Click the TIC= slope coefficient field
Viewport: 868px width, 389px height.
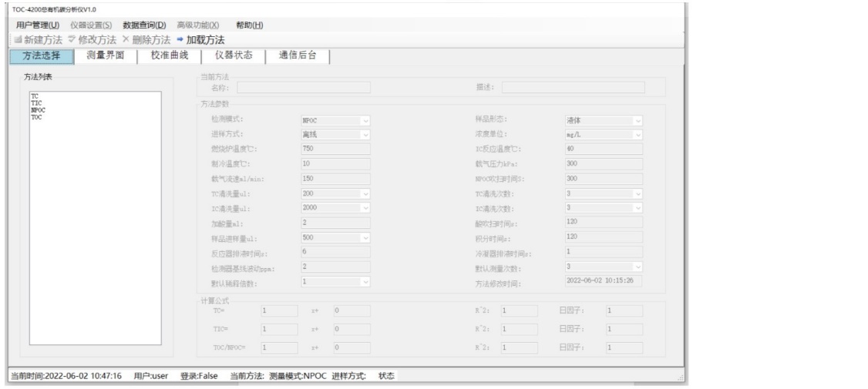click(x=279, y=329)
